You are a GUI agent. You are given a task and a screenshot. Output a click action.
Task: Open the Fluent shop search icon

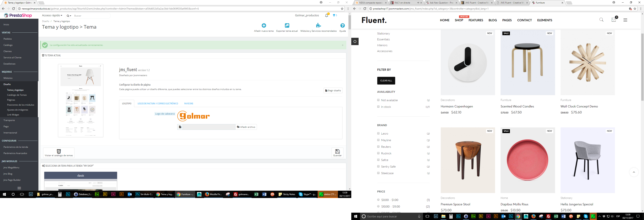pos(601,20)
